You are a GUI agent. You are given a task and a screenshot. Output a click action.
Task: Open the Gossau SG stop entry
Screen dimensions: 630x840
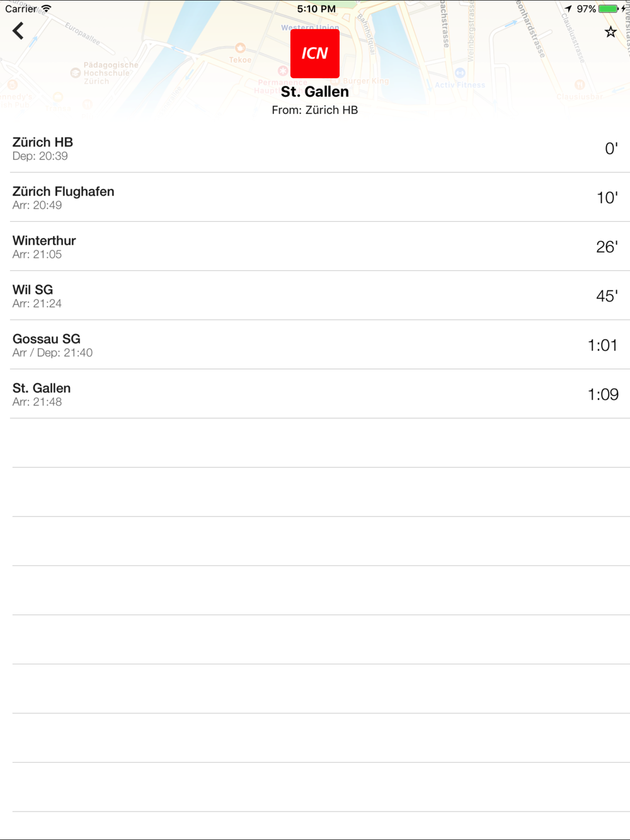(x=315, y=345)
